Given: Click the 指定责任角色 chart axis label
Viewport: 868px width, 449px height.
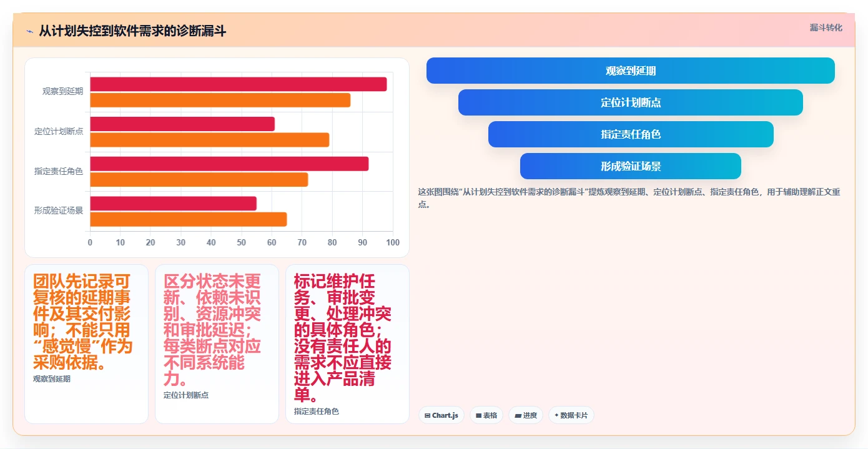Looking at the screenshot, I should pos(59,171).
